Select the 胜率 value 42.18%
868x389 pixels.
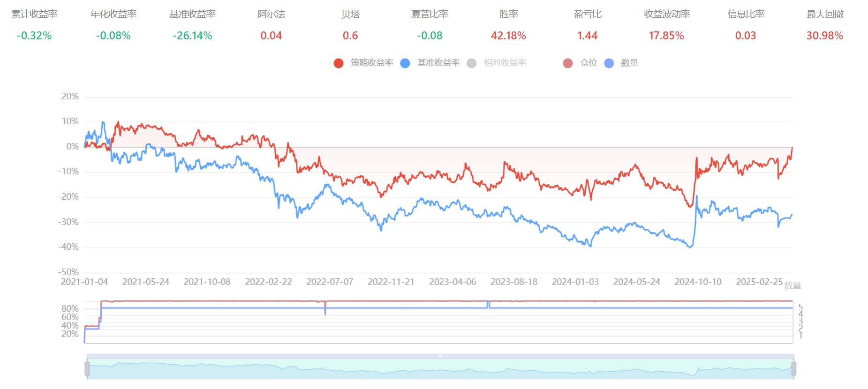click(x=508, y=36)
